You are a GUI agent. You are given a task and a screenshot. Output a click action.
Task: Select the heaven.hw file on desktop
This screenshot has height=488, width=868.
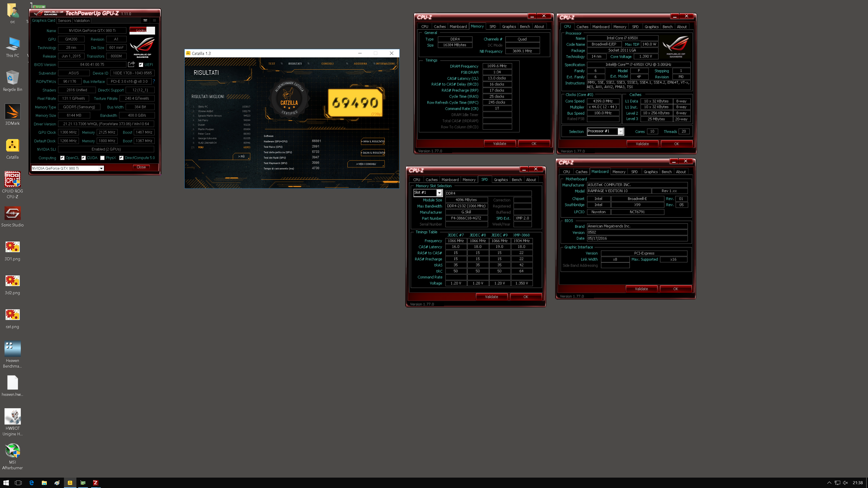(12, 386)
